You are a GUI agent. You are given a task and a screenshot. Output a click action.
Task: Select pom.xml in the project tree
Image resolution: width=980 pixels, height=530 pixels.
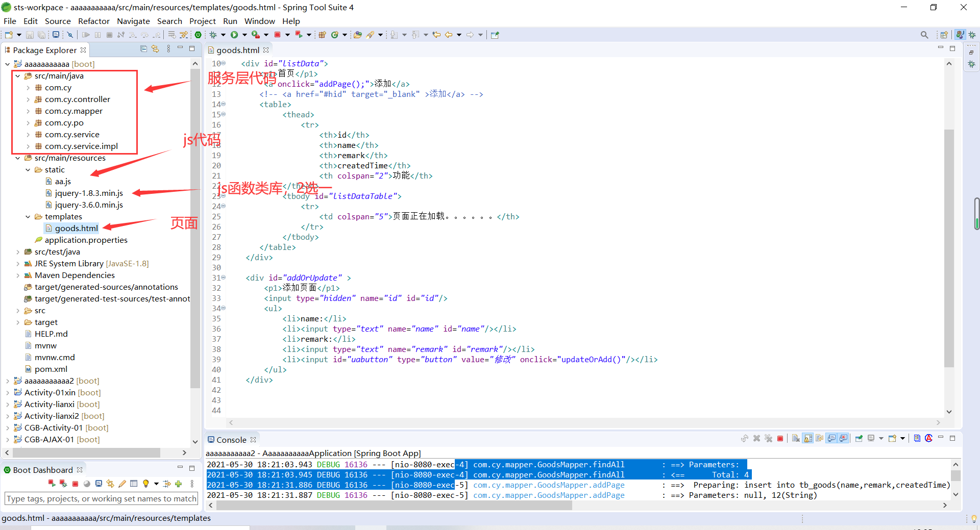coord(51,369)
